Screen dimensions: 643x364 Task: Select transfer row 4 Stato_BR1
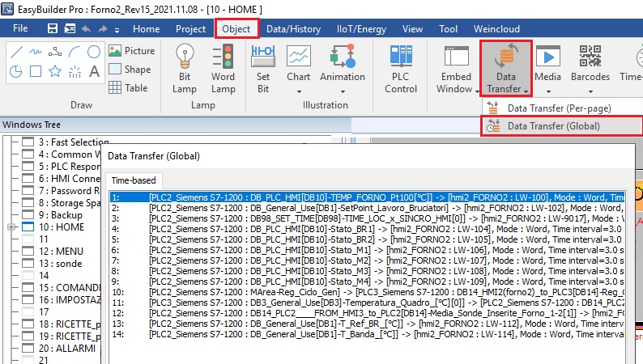tap(368, 229)
